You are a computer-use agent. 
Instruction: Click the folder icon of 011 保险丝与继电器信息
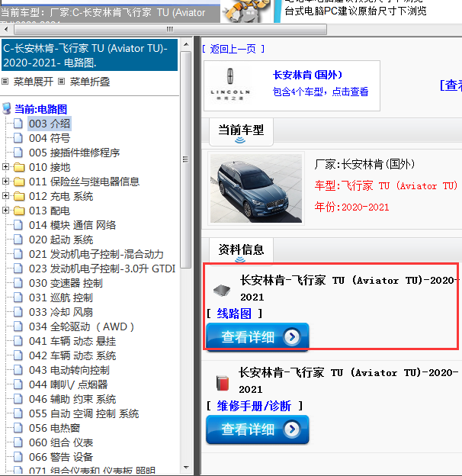click(x=19, y=182)
